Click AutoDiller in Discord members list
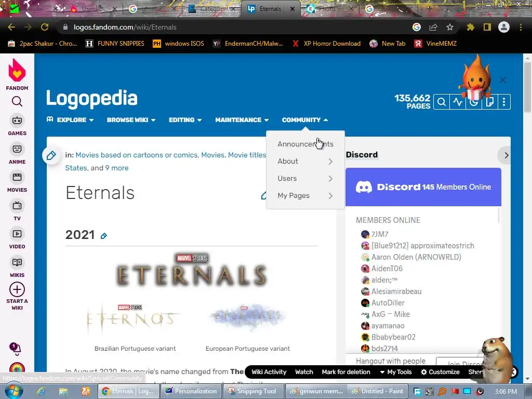 pyautogui.click(x=388, y=303)
